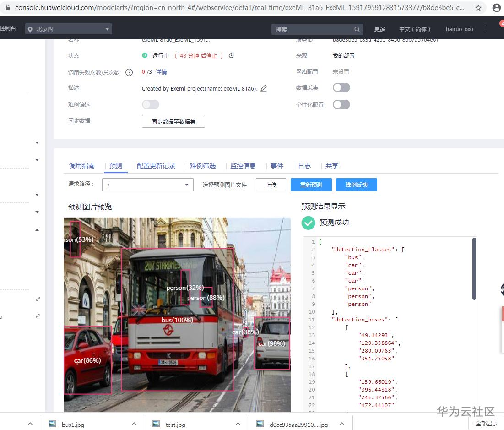
Task: Toggle the 个性化配置 switch
Action: tap(341, 104)
